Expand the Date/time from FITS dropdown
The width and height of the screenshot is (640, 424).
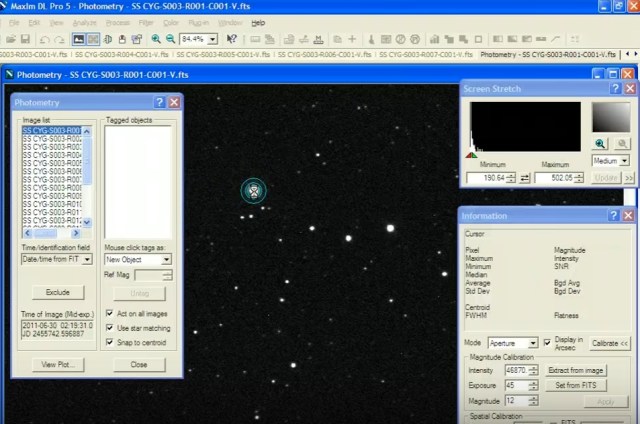[x=87, y=259]
